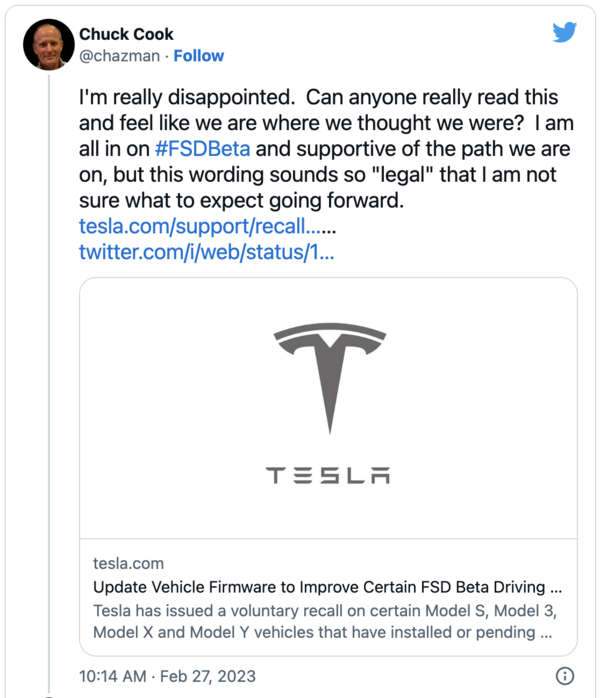Click the Twitter bird logo icon
Screen dimensions: 600x698
click(x=565, y=32)
